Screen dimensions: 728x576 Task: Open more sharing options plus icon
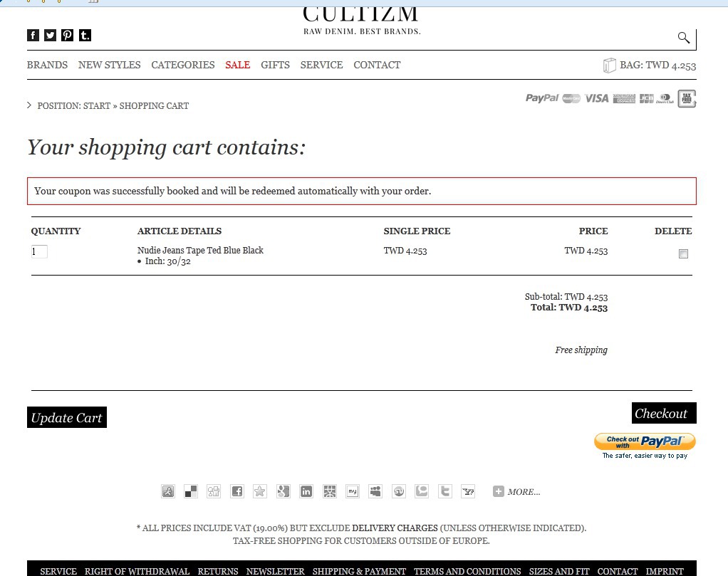pyautogui.click(x=498, y=491)
